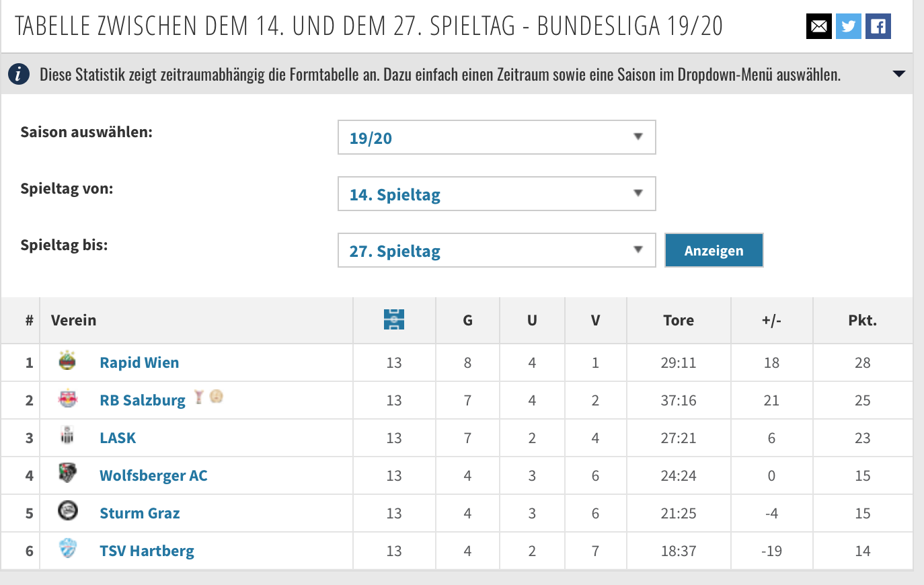Click the blue info icon
The image size is (924, 585).
click(x=19, y=74)
